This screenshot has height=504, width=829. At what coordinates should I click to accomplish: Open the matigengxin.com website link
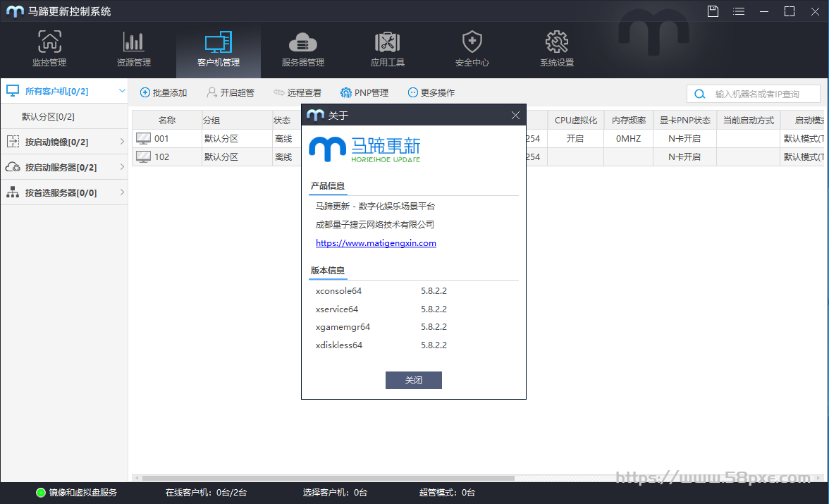tap(376, 242)
